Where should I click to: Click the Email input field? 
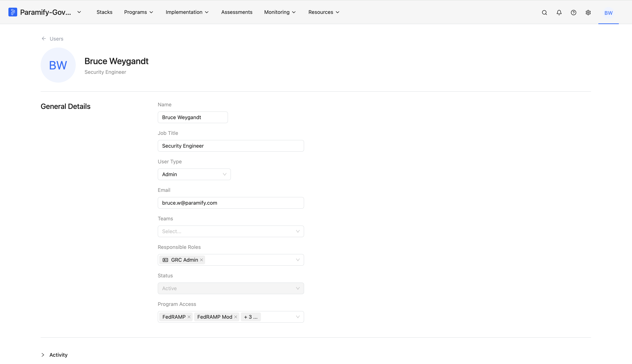231,203
